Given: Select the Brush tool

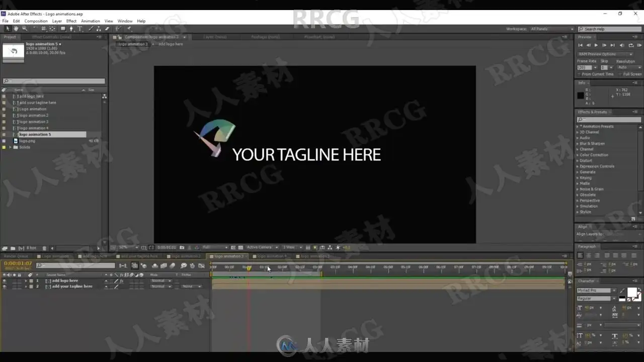Looking at the screenshot, I should pos(91,29).
